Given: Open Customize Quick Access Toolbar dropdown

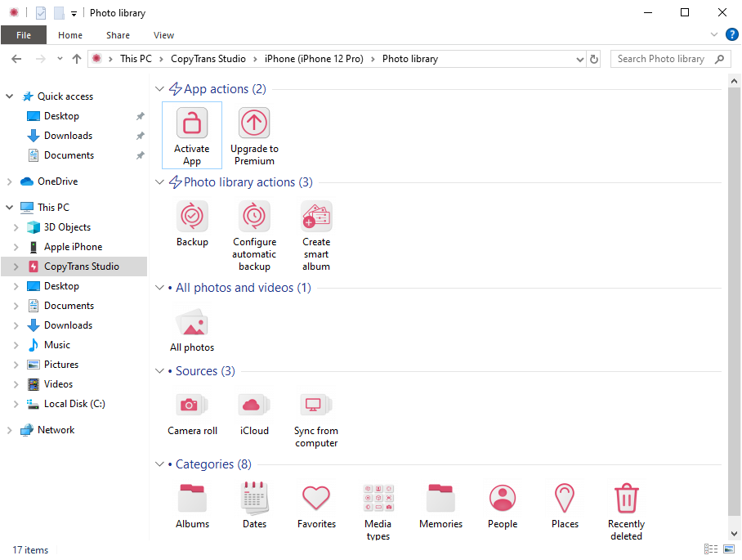Looking at the screenshot, I should (x=74, y=14).
